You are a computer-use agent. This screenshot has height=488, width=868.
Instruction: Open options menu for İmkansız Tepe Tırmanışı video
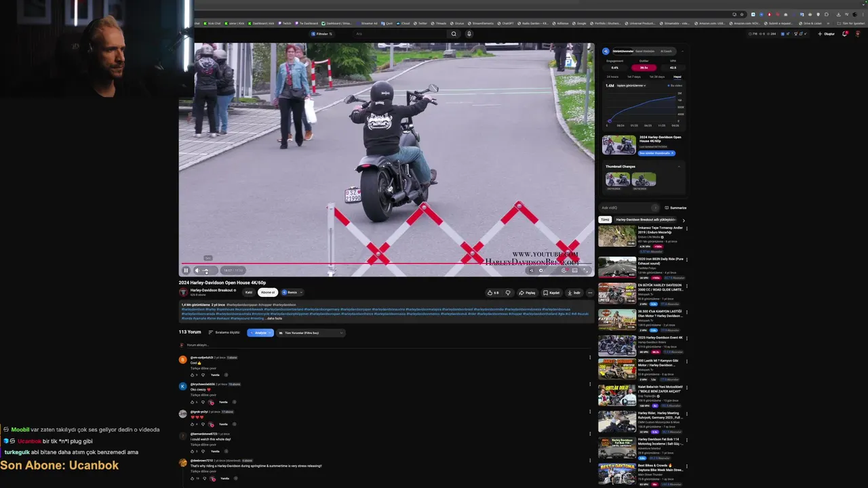point(686,228)
